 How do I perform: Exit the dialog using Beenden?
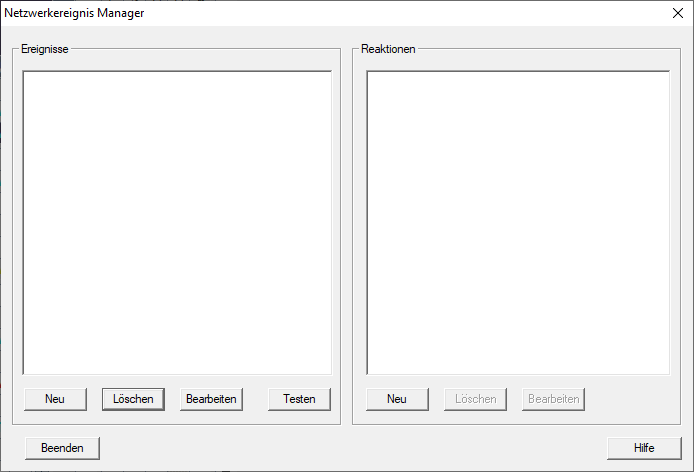62,447
